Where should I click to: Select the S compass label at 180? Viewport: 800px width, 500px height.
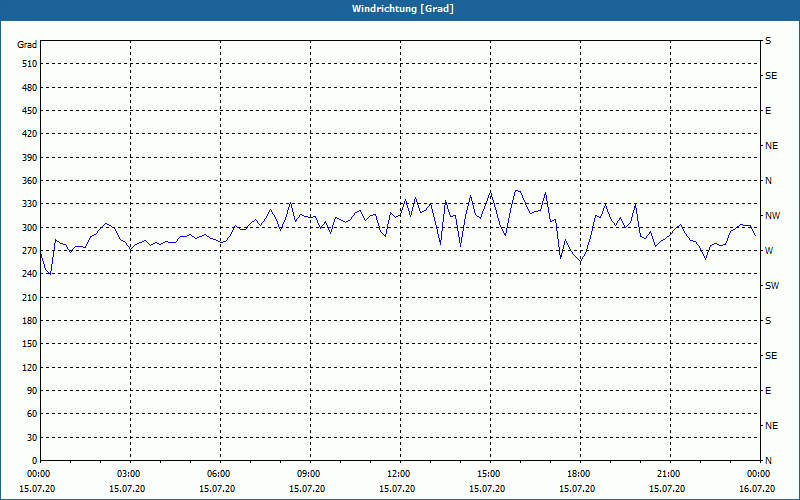[x=768, y=321]
